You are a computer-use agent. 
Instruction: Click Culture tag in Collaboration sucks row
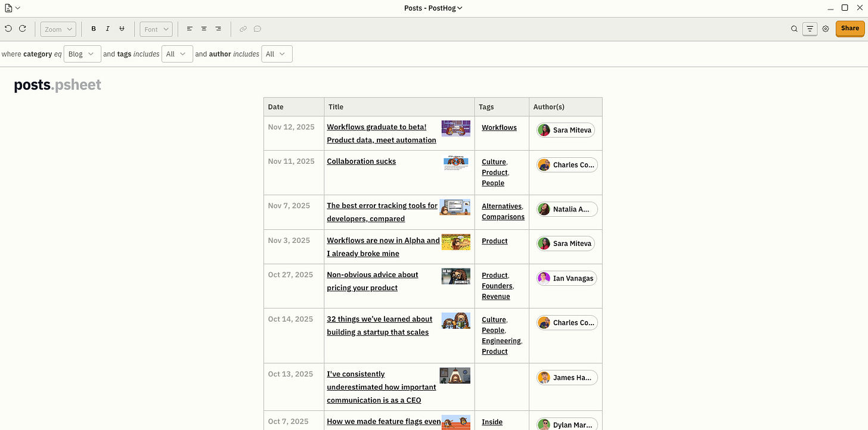494,162
